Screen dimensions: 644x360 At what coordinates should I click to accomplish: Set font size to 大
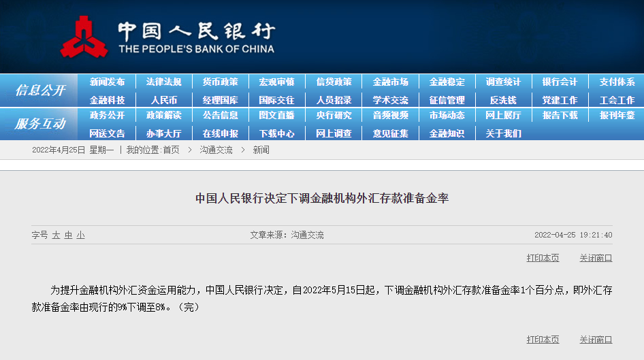click(56, 235)
